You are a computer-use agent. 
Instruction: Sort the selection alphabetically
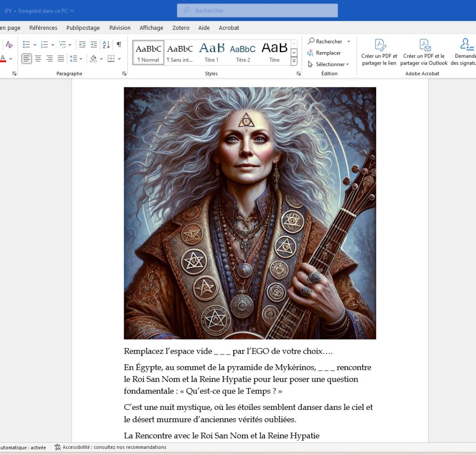106,45
